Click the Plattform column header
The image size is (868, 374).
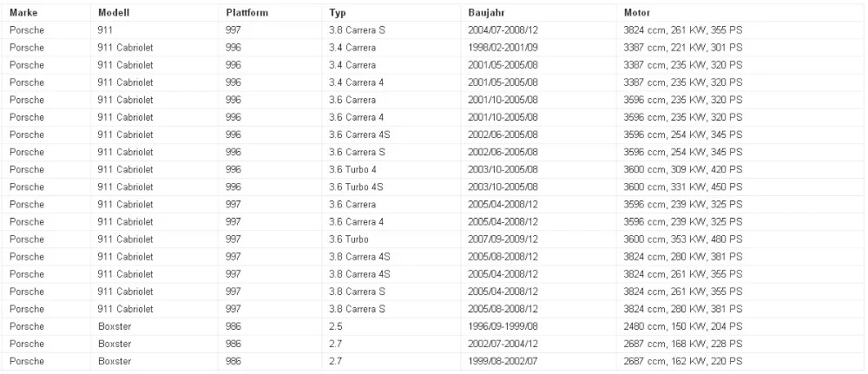click(x=247, y=13)
